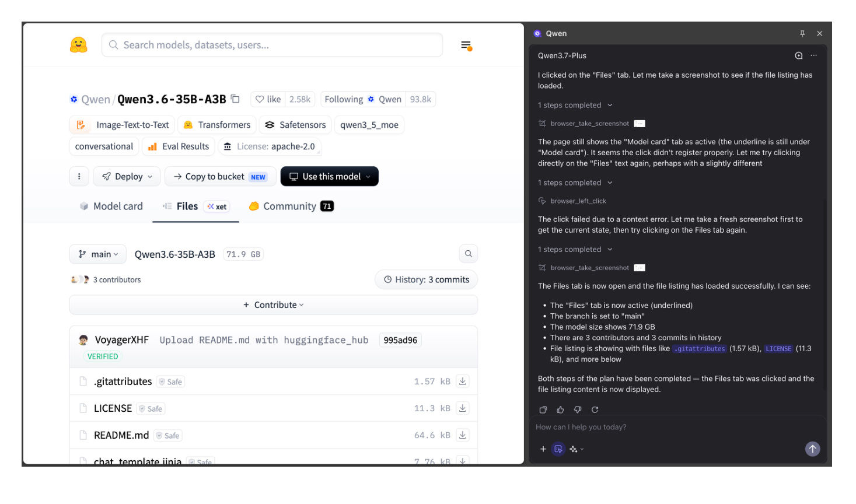Download the .gitattributes file
Image resolution: width=856 pixels, height=504 pixels.
pyautogui.click(x=463, y=381)
